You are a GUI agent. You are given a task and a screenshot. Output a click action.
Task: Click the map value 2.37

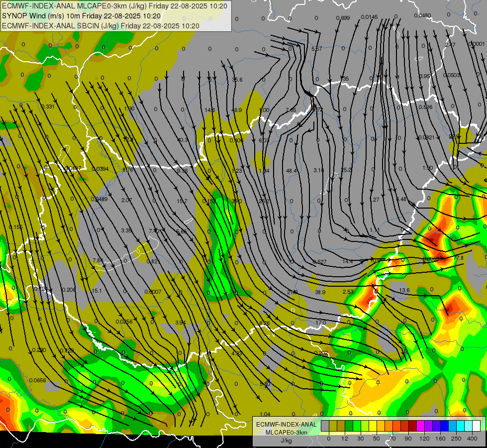(450, 45)
